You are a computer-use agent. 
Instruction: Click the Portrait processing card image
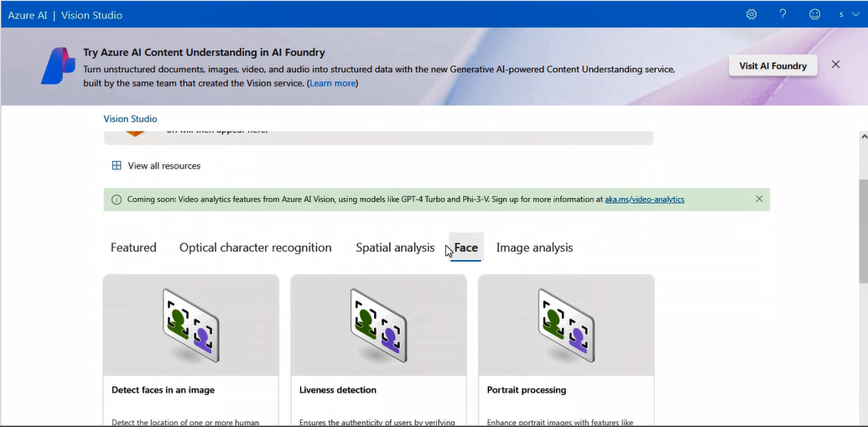(x=566, y=325)
